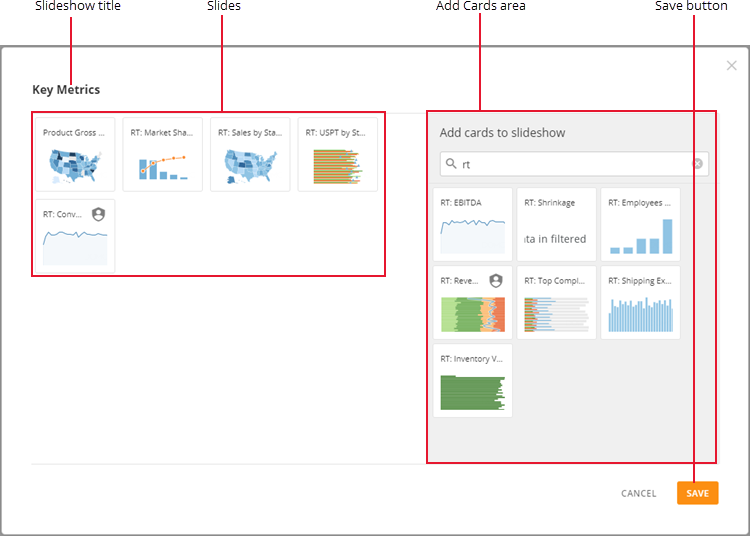750x536 pixels.
Task: Click the shield badge on RT: Conv... slide
Action: tap(99, 214)
